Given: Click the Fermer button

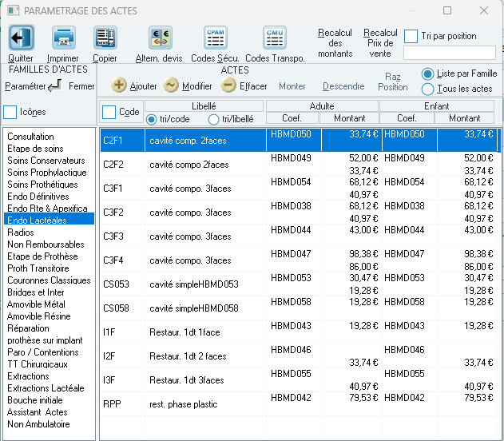Looking at the screenshot, I should coord(81,86).
